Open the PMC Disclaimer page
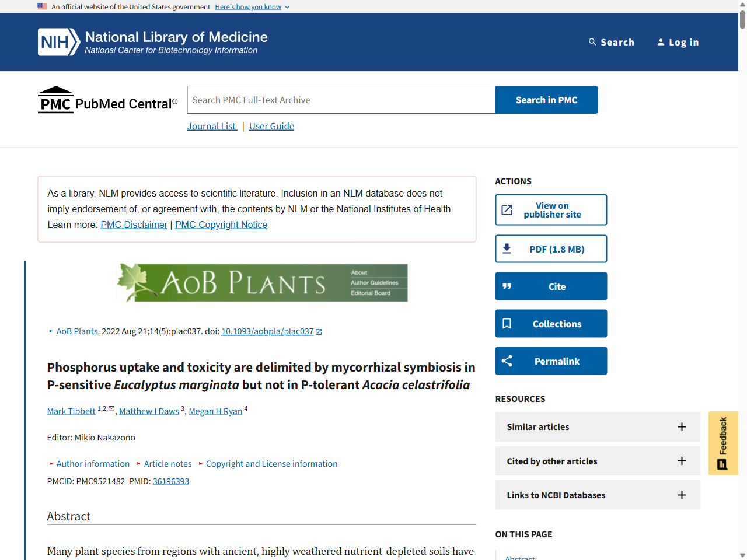 tap(134, 225)
